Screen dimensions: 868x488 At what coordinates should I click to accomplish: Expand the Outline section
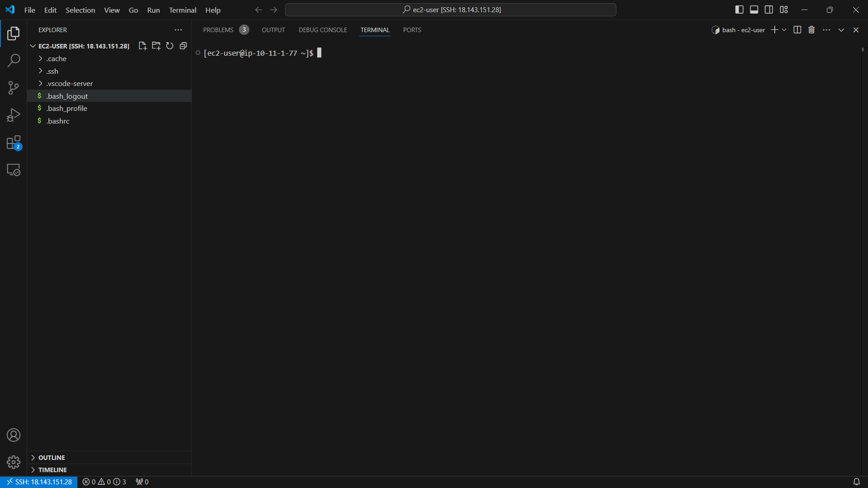tap(109, 458)
